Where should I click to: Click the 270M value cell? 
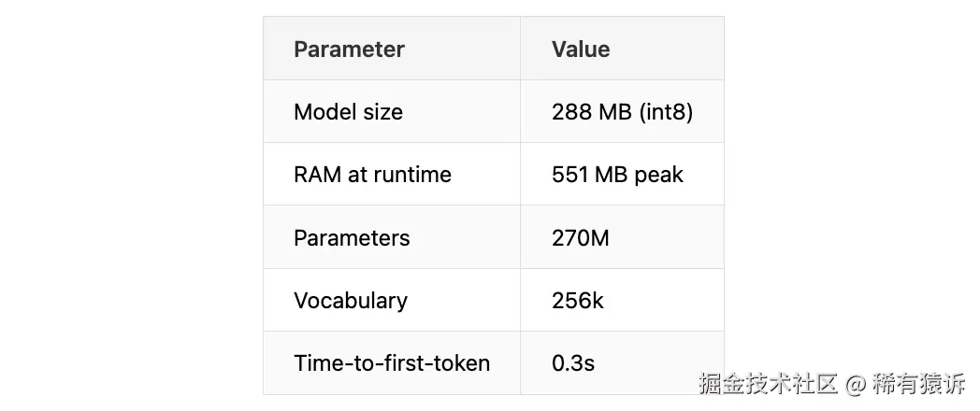[580, 238]
